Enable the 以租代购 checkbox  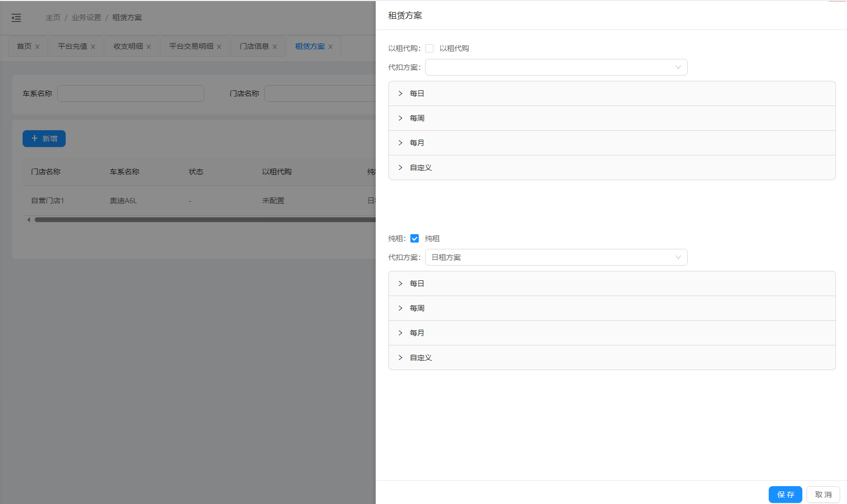pyautogui.click(x=429, y=48)
